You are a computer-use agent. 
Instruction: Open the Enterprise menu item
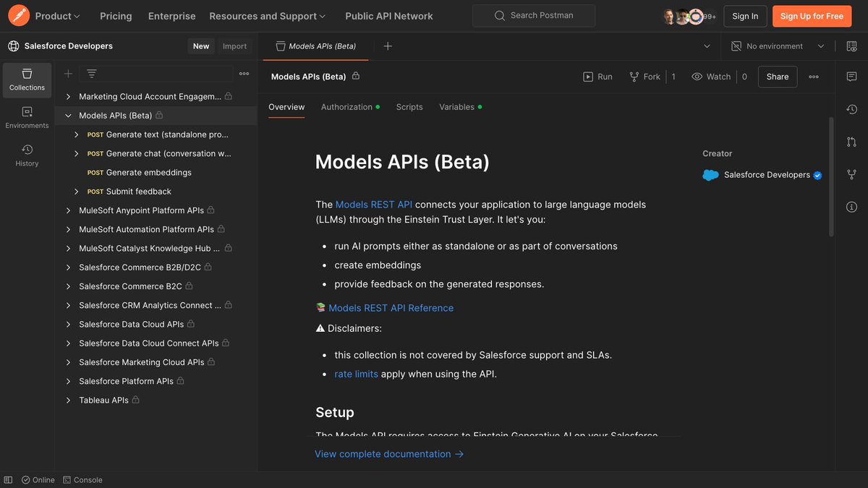point(171,16)
